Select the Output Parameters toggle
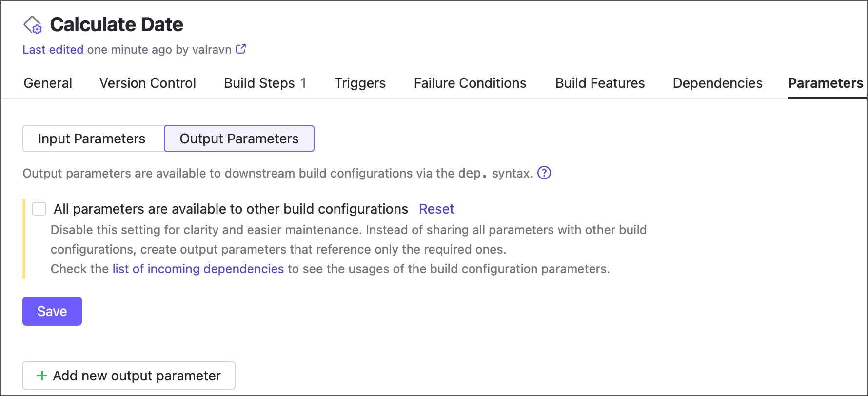 point(239,139)
